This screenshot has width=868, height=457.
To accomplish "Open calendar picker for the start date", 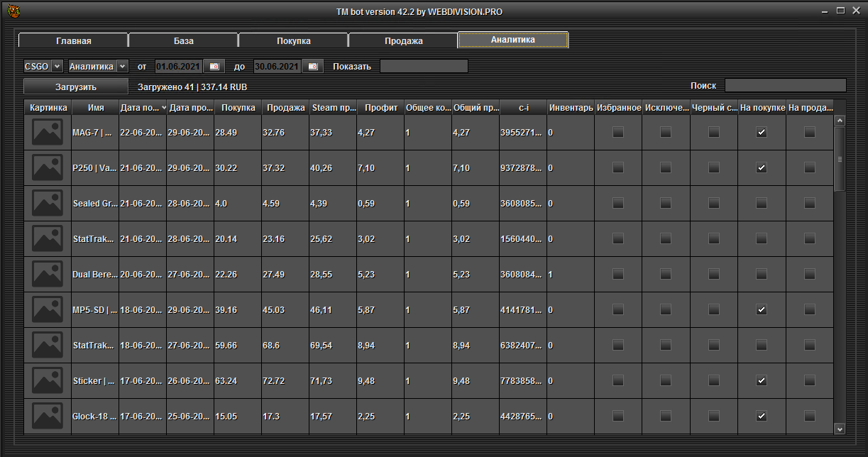I will click(214, 66).
